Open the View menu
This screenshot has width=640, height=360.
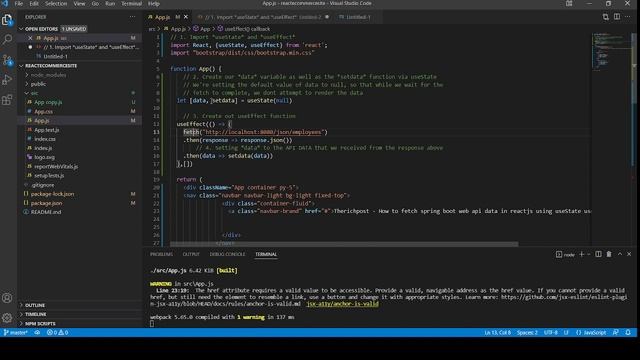(79, 3)
